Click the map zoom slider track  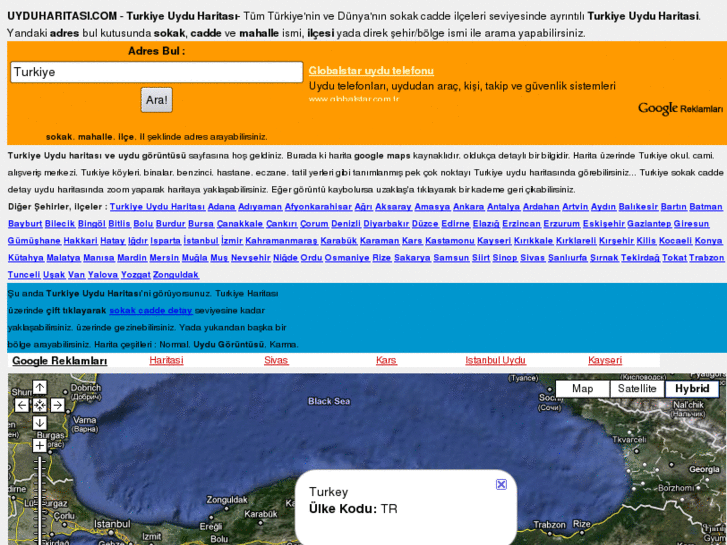[40, 501]
